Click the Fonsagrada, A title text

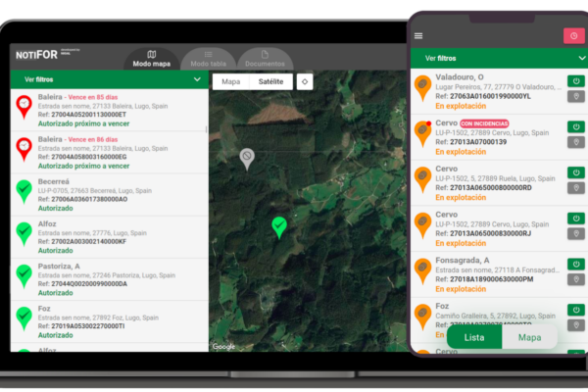(x=462, y=260)
